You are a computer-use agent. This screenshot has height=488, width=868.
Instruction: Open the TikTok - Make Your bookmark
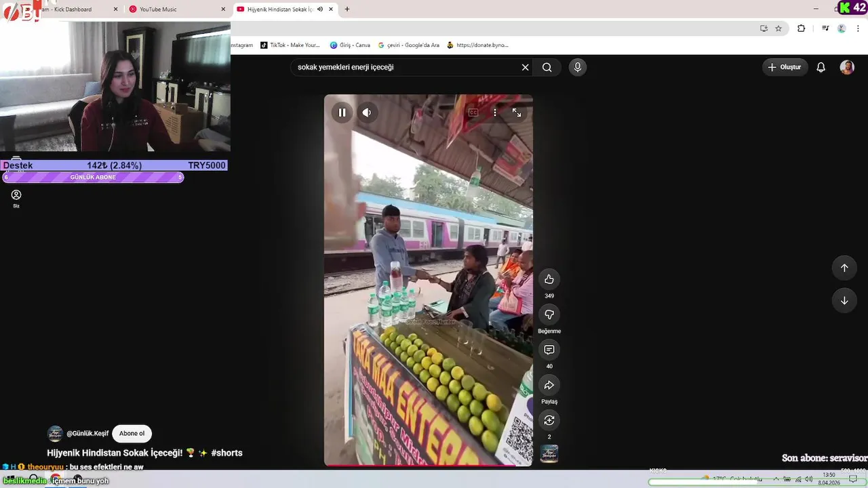(290, 45)
